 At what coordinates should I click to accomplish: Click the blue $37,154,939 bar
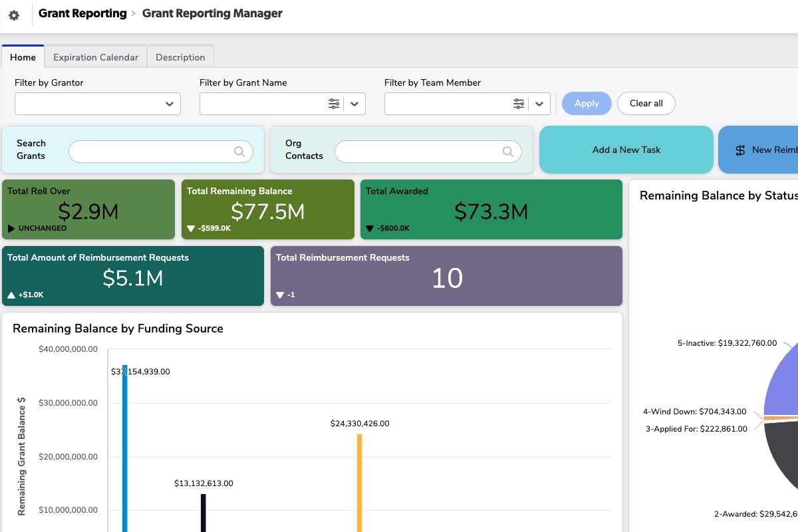pyautogui.click(x=124, y=452)
